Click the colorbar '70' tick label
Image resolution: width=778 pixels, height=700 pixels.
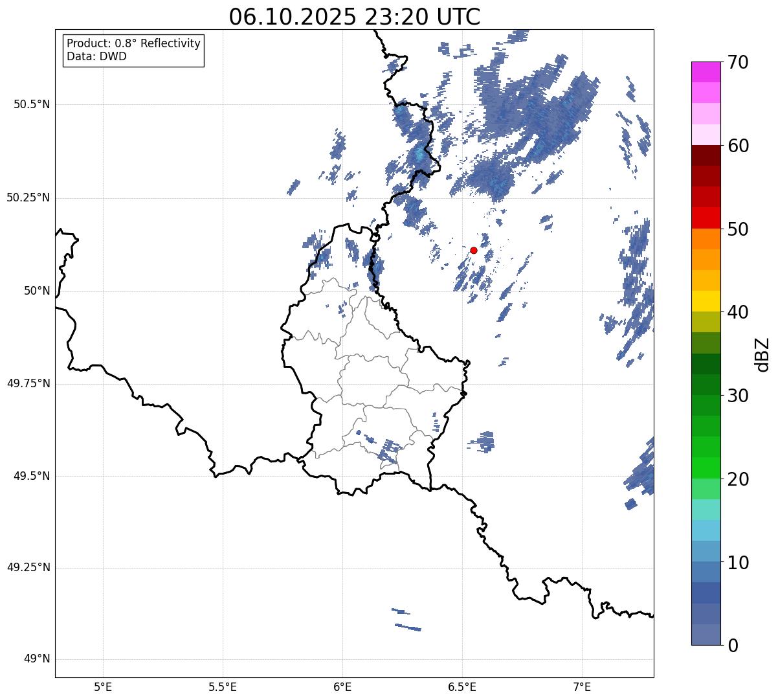[x=738, y=62]
